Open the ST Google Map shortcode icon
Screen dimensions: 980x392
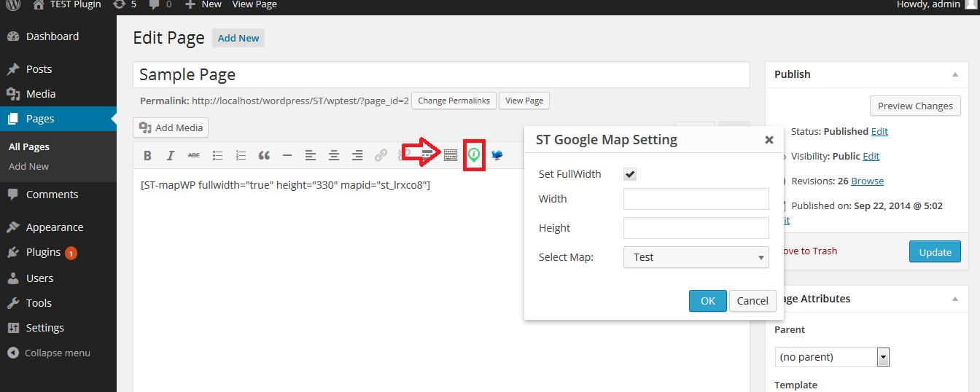[474, 154]
